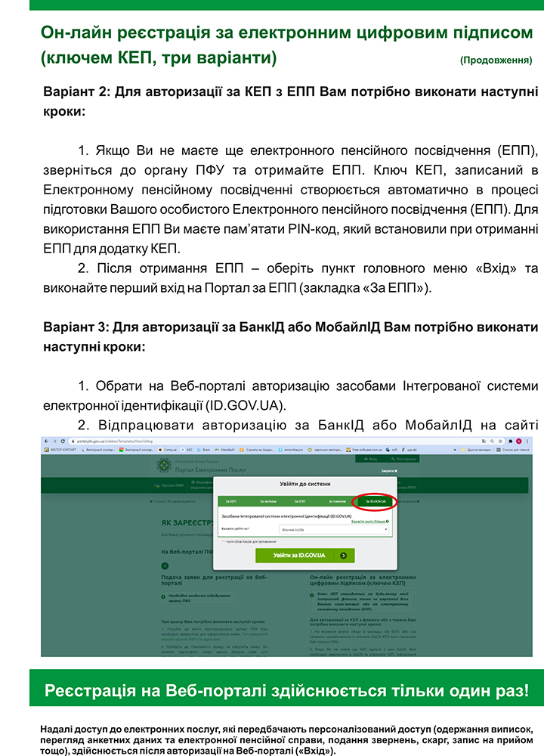
Task: Open the Фізична особа dropdown
Action: (x=334, y=529)
